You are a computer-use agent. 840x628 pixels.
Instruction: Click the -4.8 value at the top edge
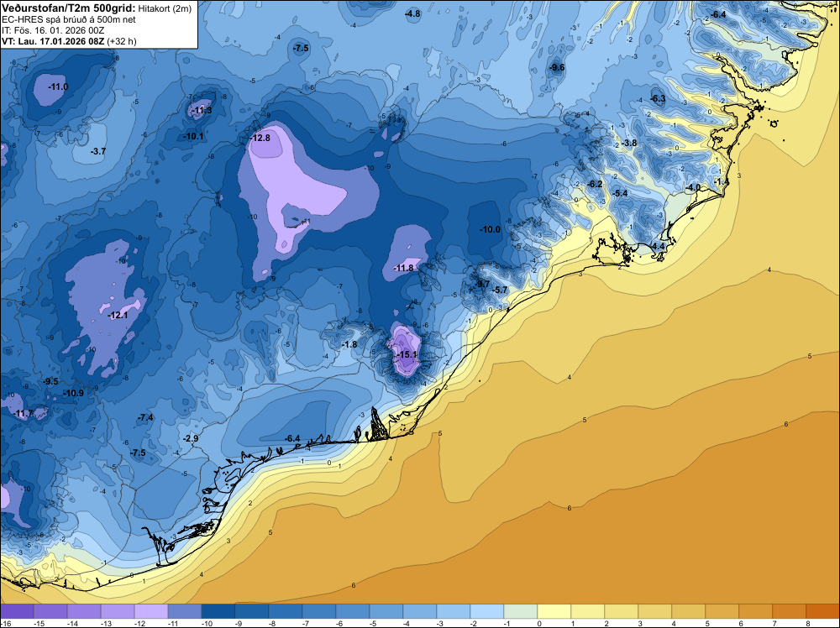(412, 14)
